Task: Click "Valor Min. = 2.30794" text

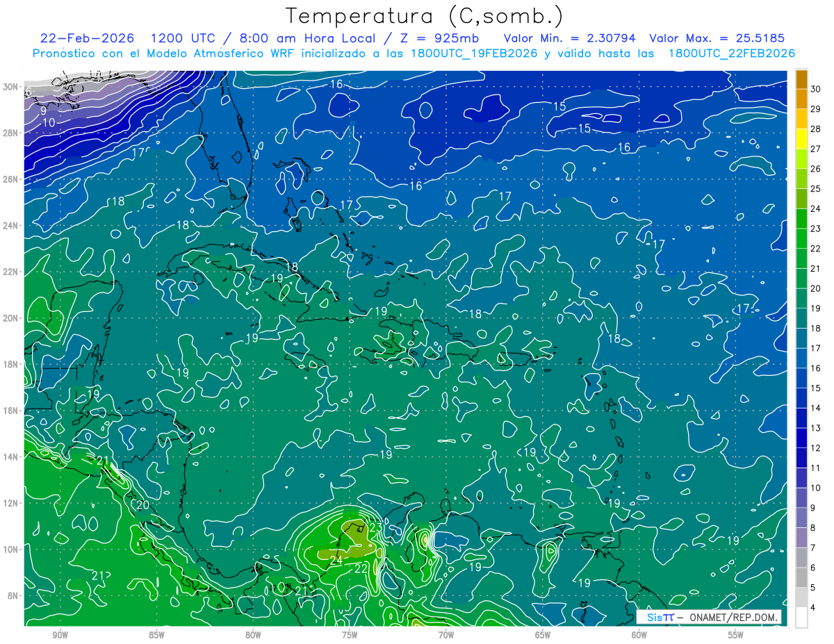Action: [x=569, y=38]
